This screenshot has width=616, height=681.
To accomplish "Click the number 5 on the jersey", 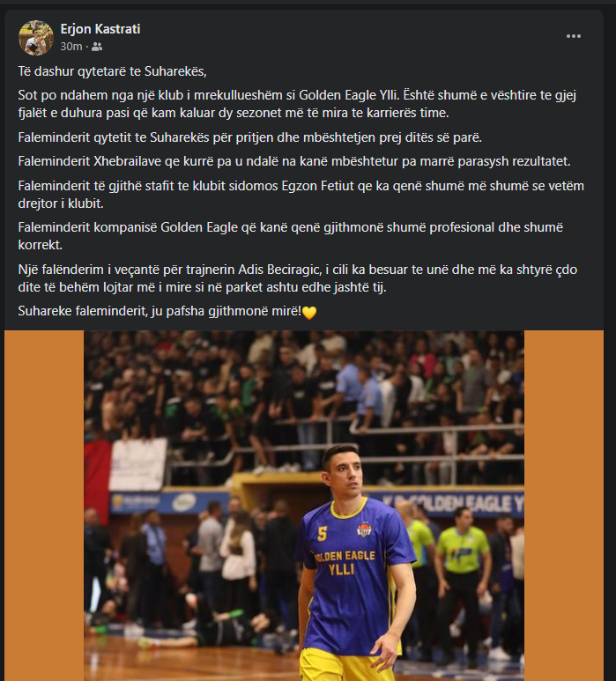I will 322,534.
